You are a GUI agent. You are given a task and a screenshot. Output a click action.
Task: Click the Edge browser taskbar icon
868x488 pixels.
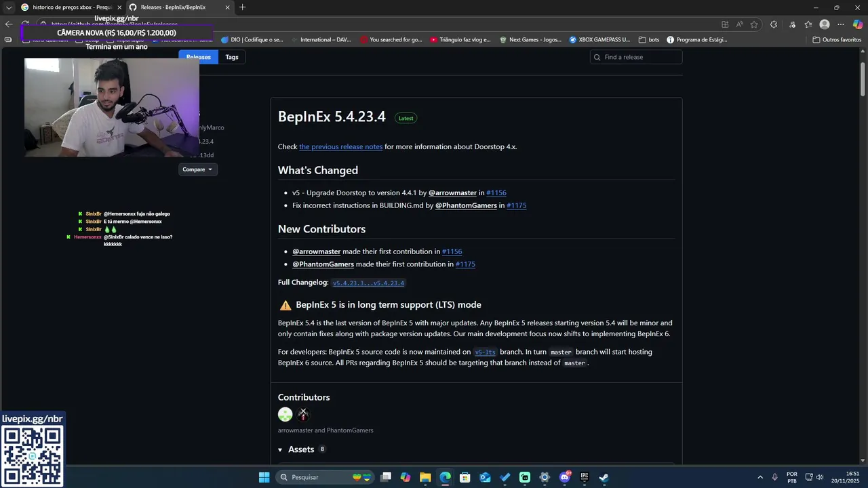pos(445,477)
